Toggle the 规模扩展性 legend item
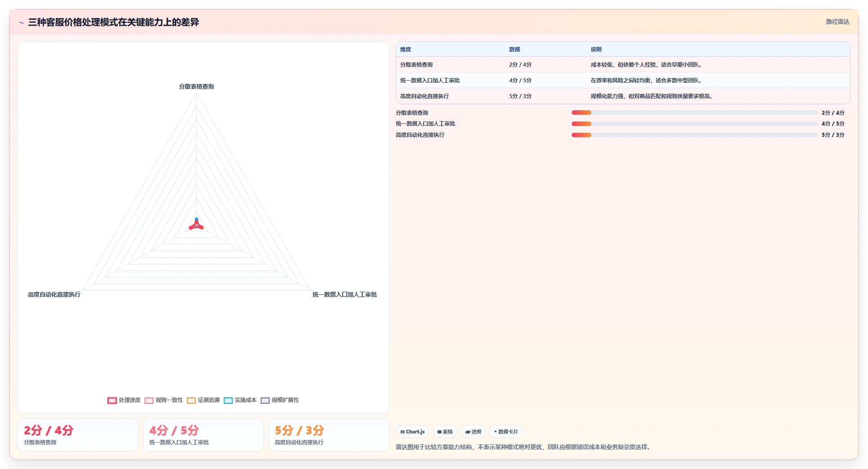 (x=280, y=400)
